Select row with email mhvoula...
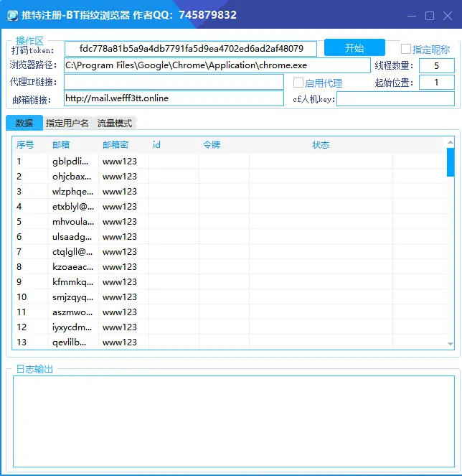Screen dimensions: 462x476 click(230, 222)
